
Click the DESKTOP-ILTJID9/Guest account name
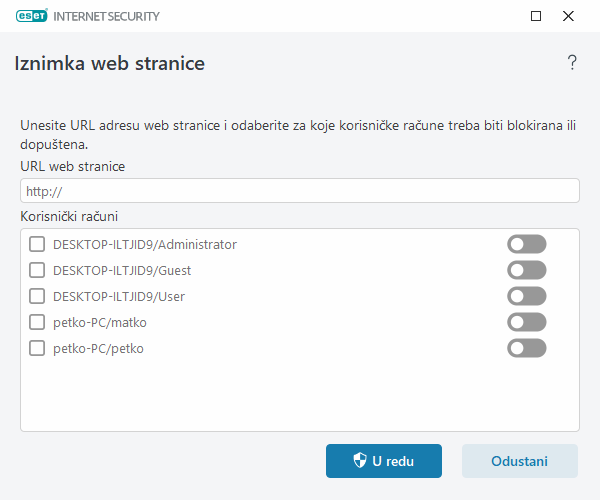122,270
